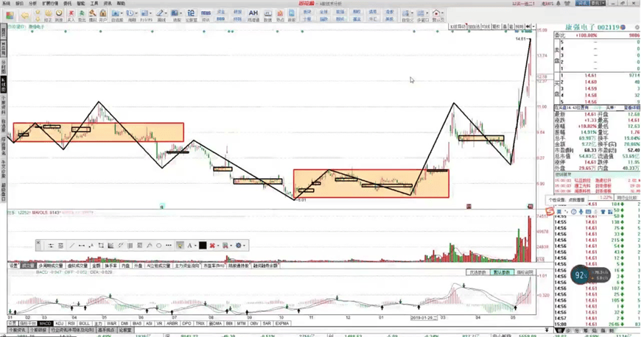Screen dimensions: 644x337
Task: Select the MACD indicator tab
Action: pos(45,323)
